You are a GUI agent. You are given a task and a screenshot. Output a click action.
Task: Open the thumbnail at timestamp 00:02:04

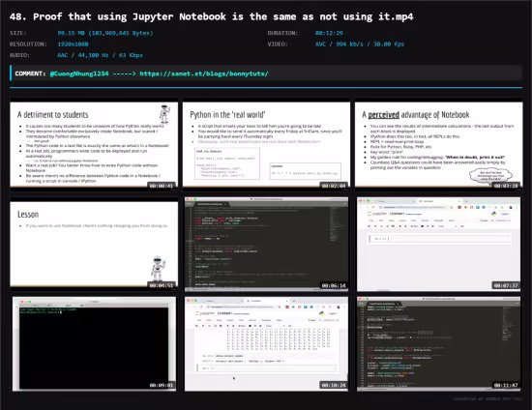(x=266, y=144)
